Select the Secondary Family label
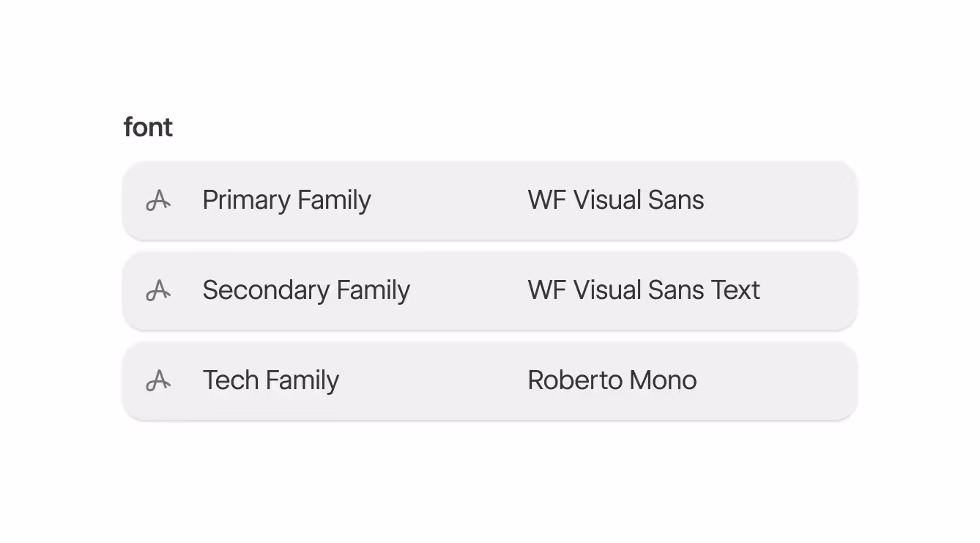980x543 pixels. [305, 290]
